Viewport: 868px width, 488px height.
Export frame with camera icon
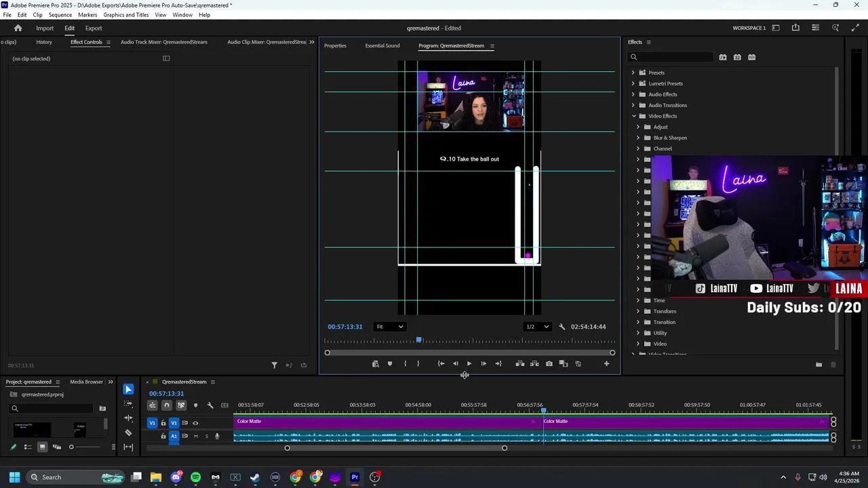(549, 364)
